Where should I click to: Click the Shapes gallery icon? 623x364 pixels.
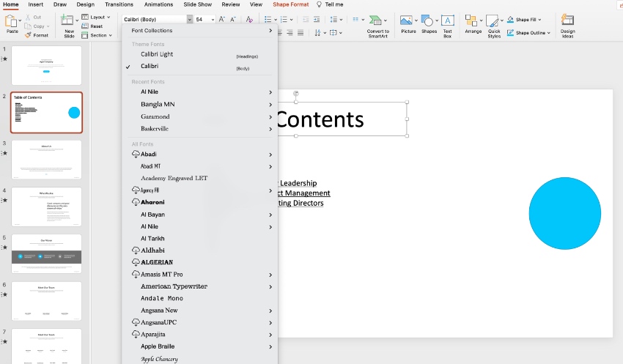tap(427, 21)
